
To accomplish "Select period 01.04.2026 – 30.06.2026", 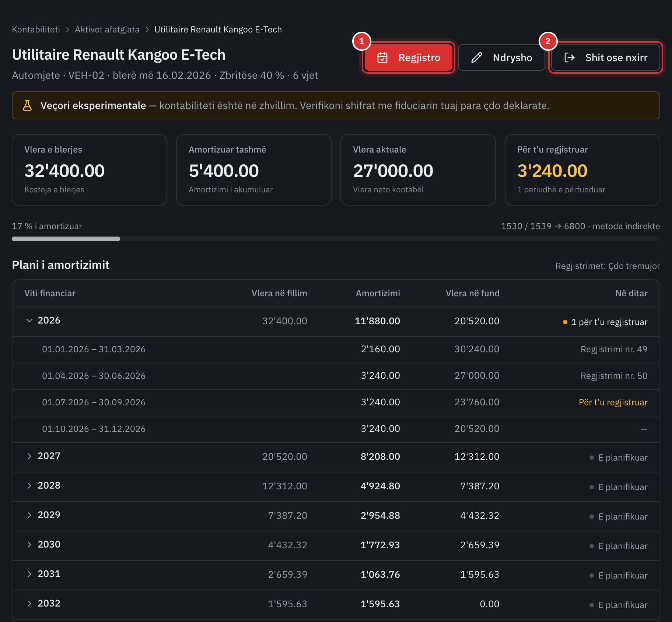I will click(94, 376).
